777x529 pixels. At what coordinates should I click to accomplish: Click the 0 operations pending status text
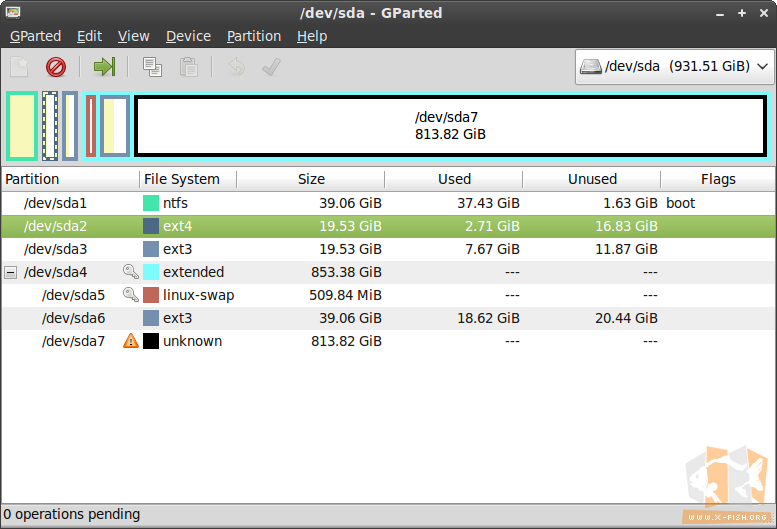[72, 514]
